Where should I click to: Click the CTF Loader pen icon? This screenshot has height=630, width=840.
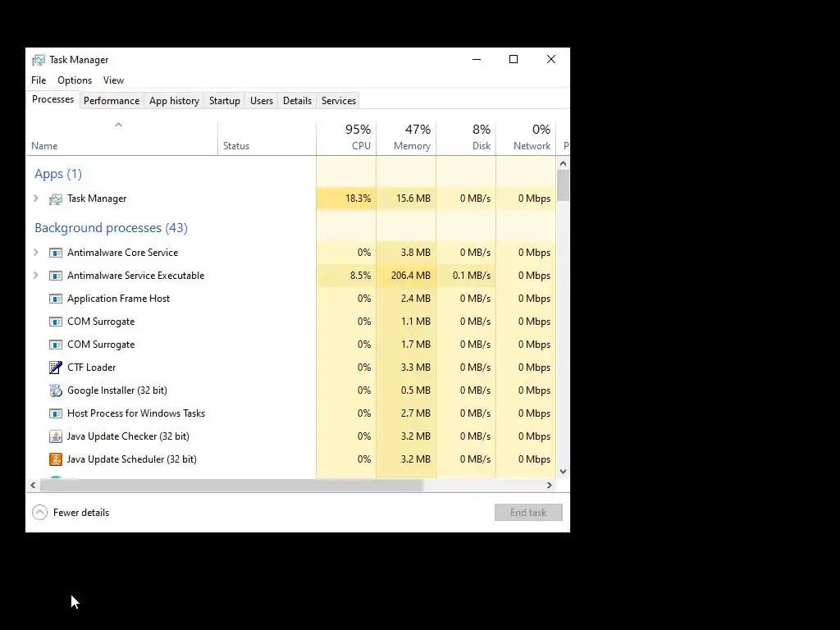click(56, 367)
